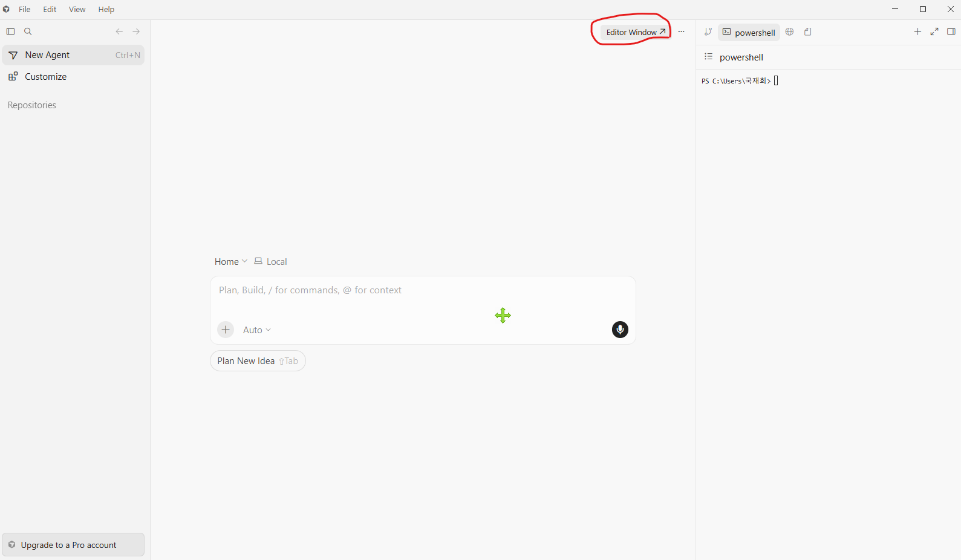
Task: Start voice input with microphone button
Action: pos(620,330)
